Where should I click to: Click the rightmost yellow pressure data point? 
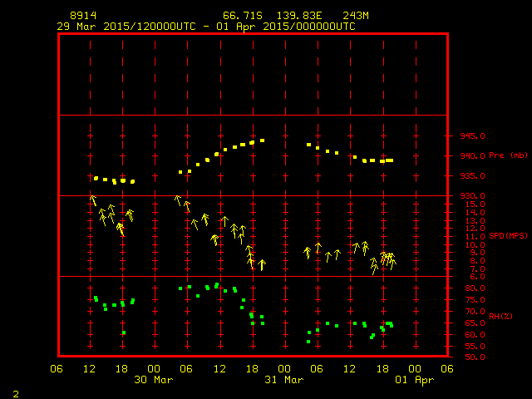pos(392,160)
